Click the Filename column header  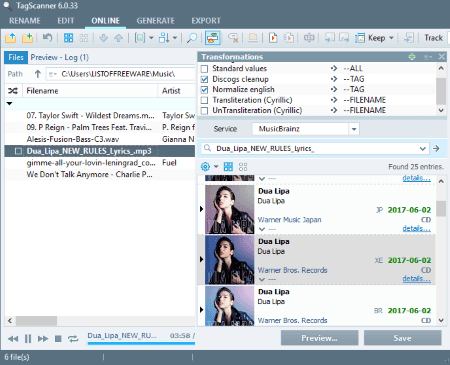90,91
